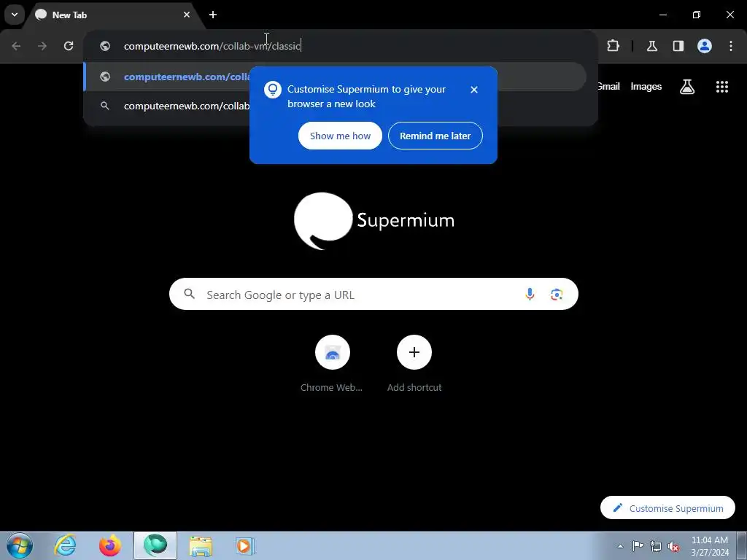Screen dimensions: 747x560
Task: Start voice search with microphone icon
Action: click(x=530, y=295)
